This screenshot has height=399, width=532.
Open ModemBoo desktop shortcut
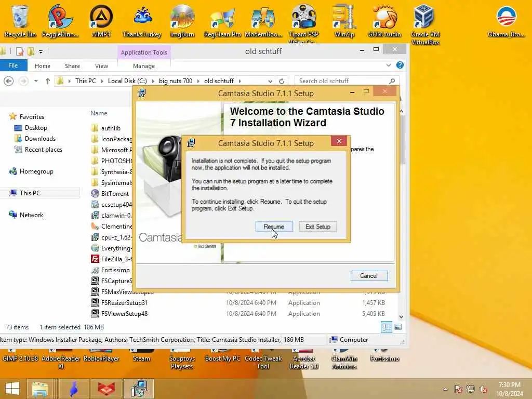tap(263, 21)
